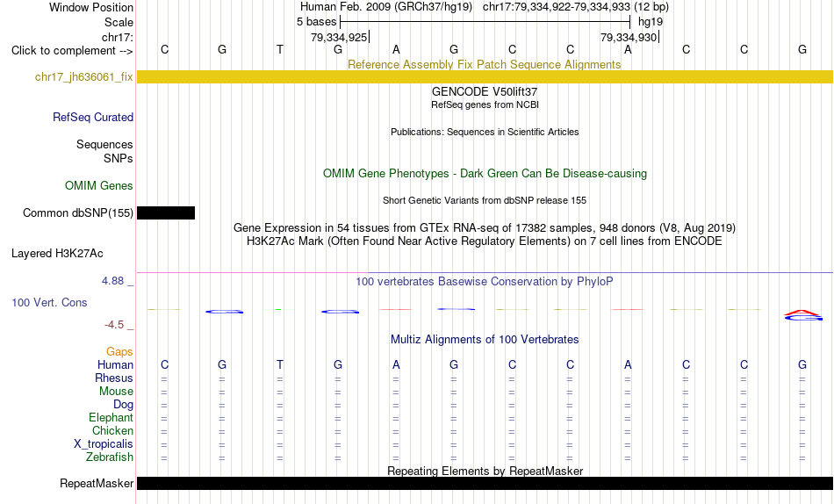The width and height of the screenshot is (834, 504).
Task: Select the Mouse species row label
Action: (x=116, y=392)
